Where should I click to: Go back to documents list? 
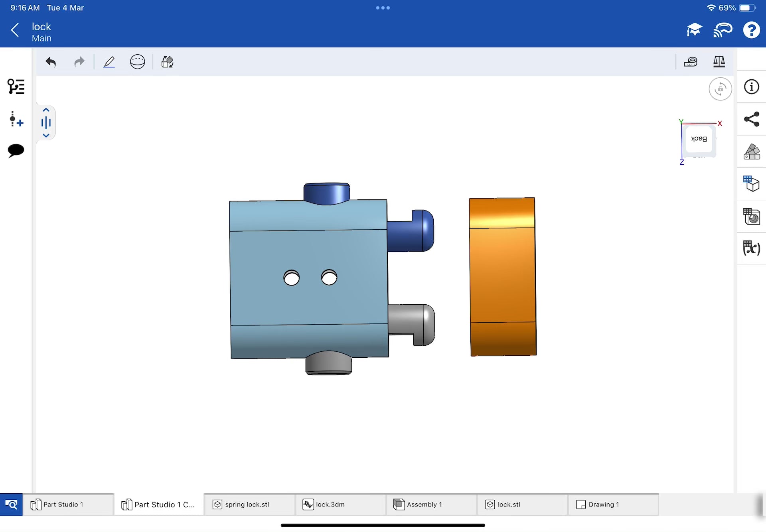point(15,30)
